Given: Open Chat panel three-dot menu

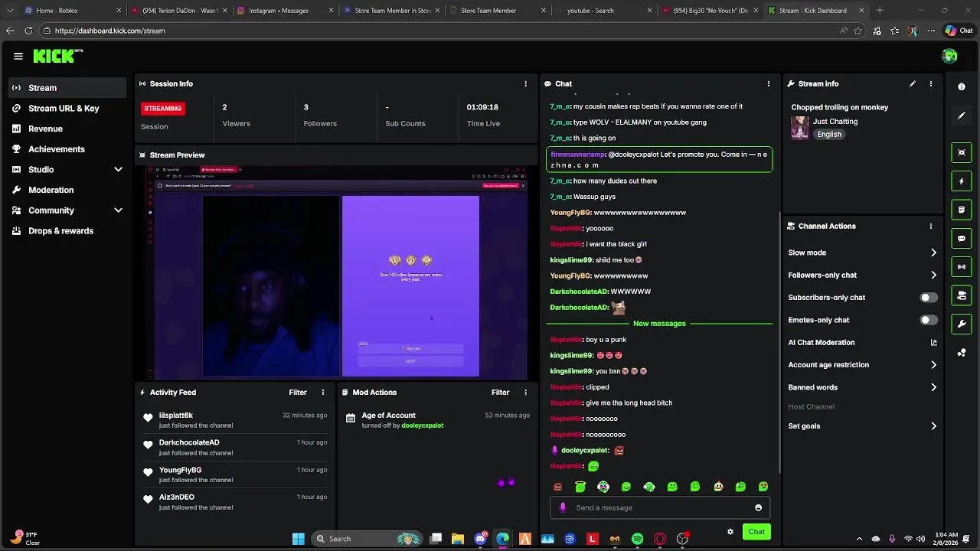Looking at the screenshot, I should (x=769, y=83).
